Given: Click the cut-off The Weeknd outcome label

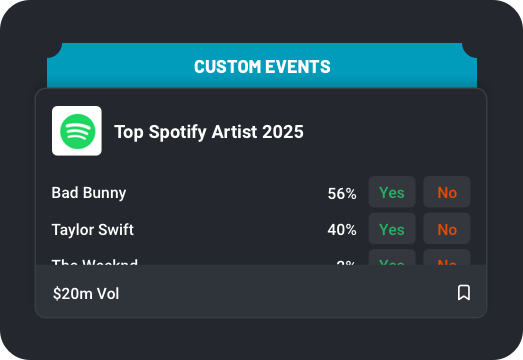Looking at the screenshot, I should point(95,262).
